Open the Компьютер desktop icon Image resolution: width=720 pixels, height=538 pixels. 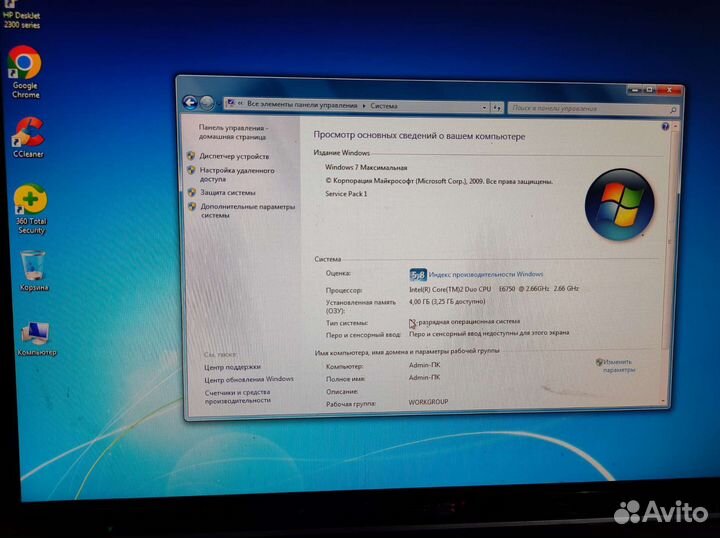click(x=35, y=335)
